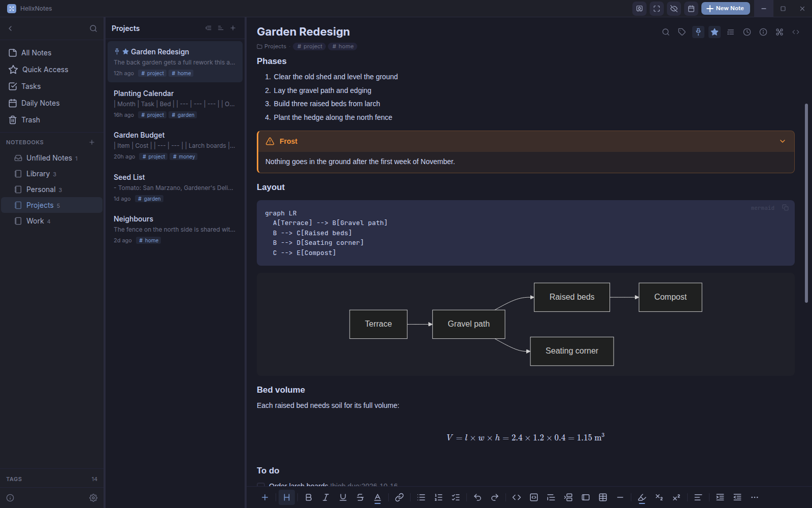Switch to source code view
The width and height of the screenshot is (812, 508).
(x=796, y=32)
